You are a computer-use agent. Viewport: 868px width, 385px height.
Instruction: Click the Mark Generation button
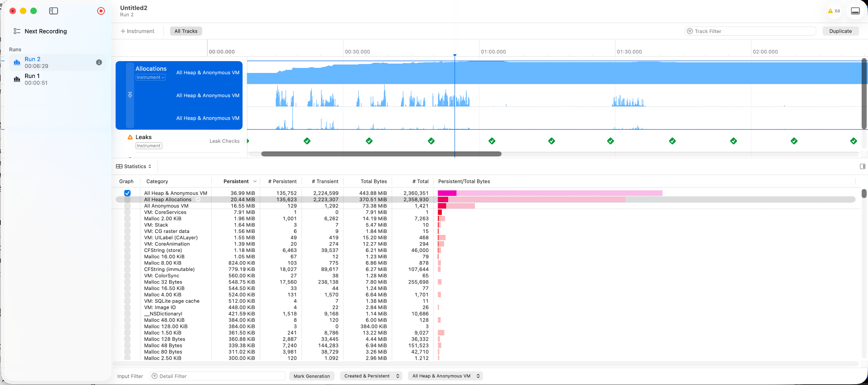[x=312, y=376]
